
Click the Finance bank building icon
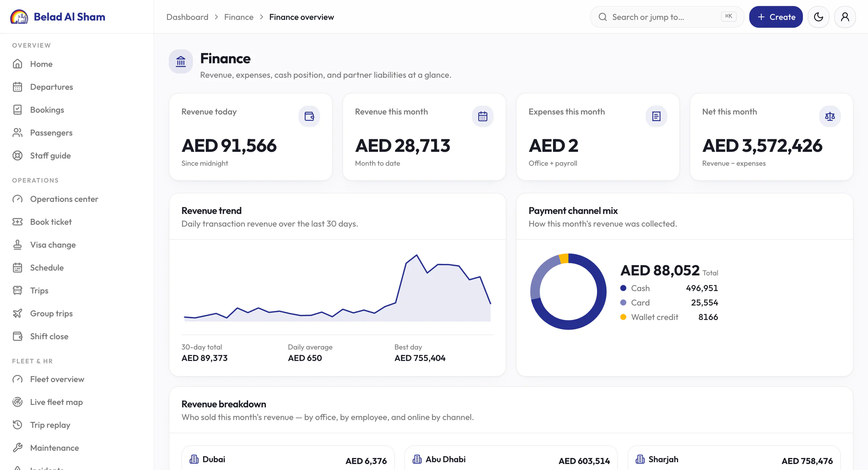pos(181,61)
